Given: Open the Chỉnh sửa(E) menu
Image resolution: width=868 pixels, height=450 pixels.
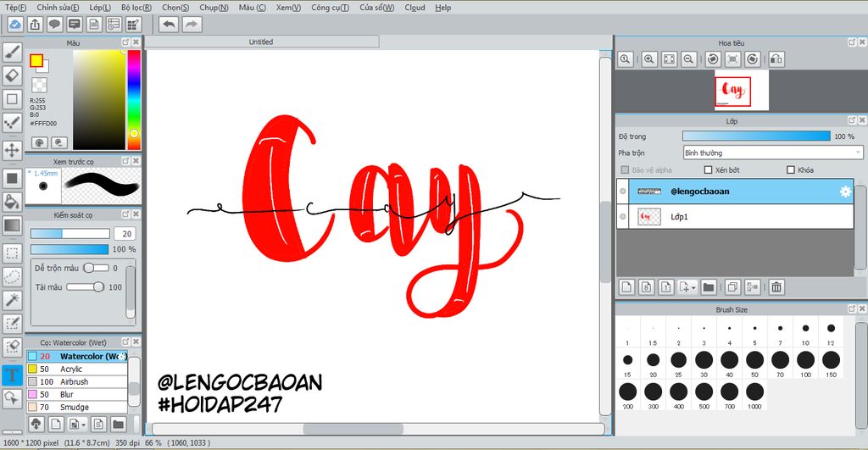Looking at the screenshot, I should coord(58,7).
